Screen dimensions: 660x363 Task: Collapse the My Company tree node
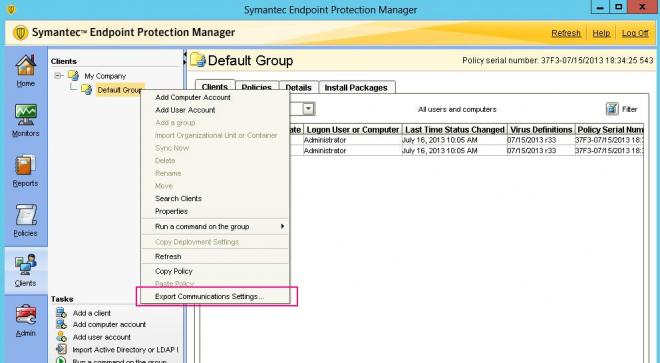58,76
